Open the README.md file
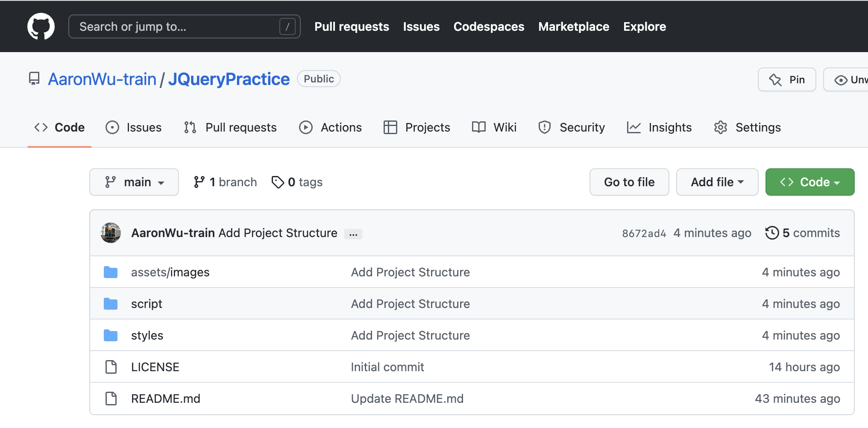The width and height of the screenshot is (868, 428). [166, 399]
